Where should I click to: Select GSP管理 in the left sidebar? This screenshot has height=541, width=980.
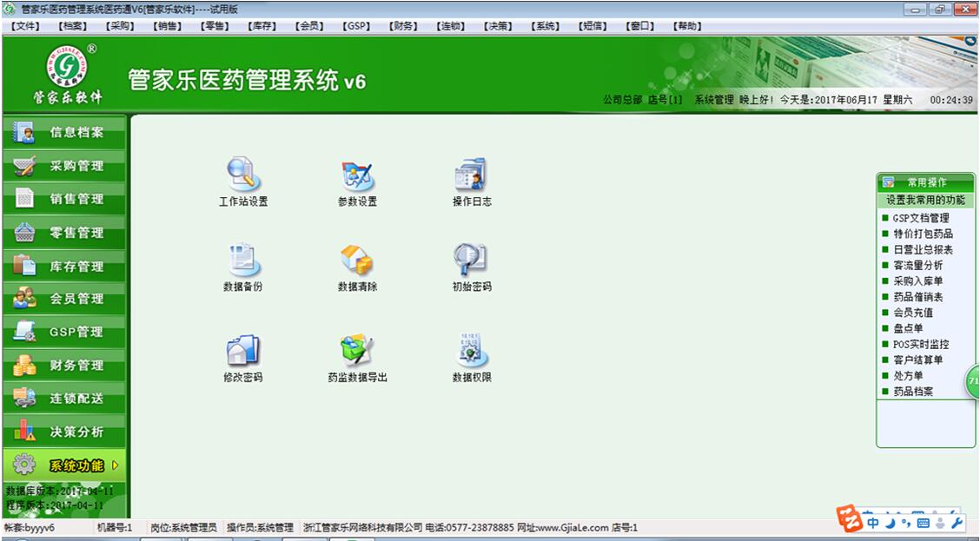tap(64, 332)
